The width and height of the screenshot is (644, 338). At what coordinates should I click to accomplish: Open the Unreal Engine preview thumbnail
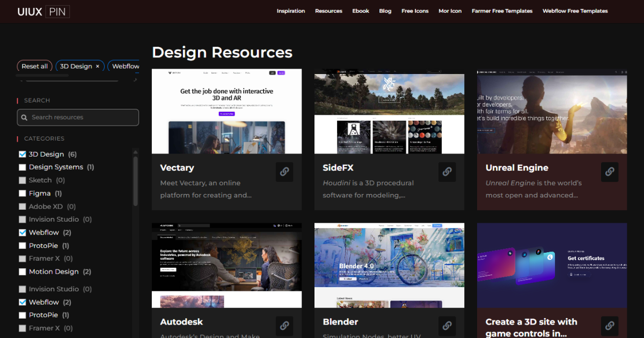pyautogui.click(x=552, y=111)
